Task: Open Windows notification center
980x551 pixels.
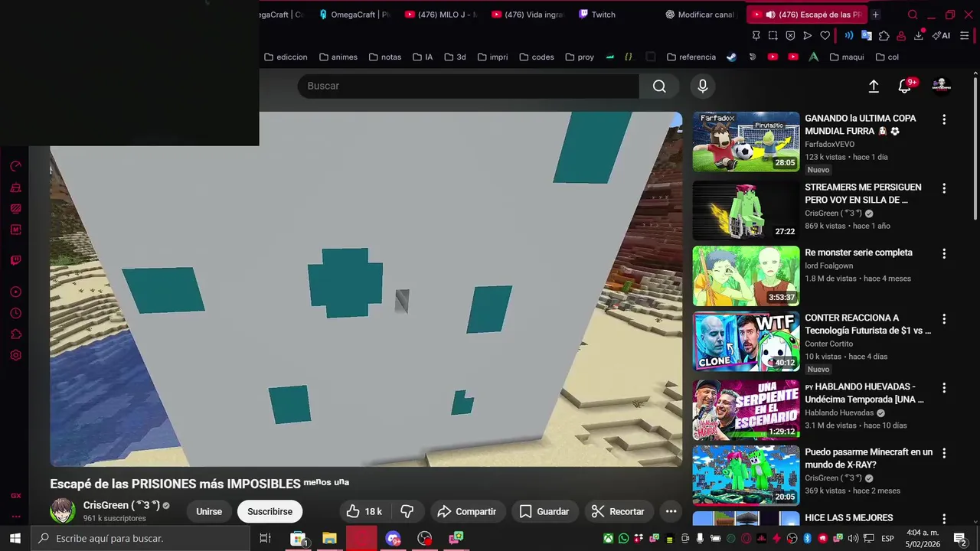Action: (959, 538)
